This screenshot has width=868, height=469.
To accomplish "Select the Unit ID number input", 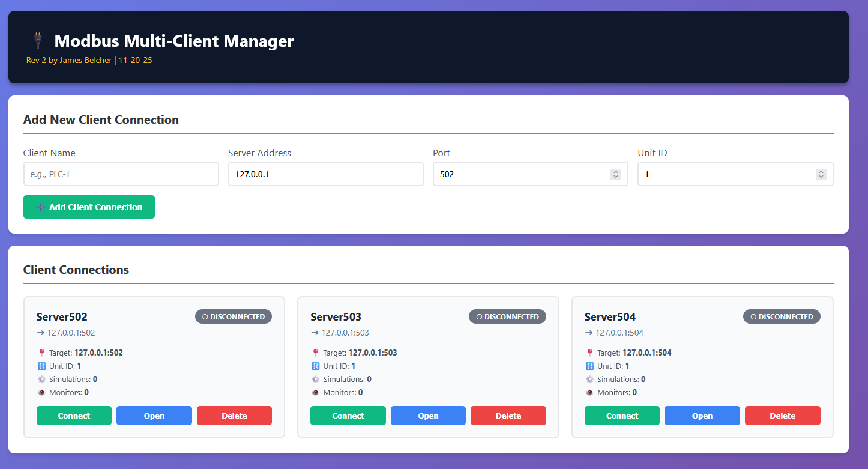I will pos(735,174).
